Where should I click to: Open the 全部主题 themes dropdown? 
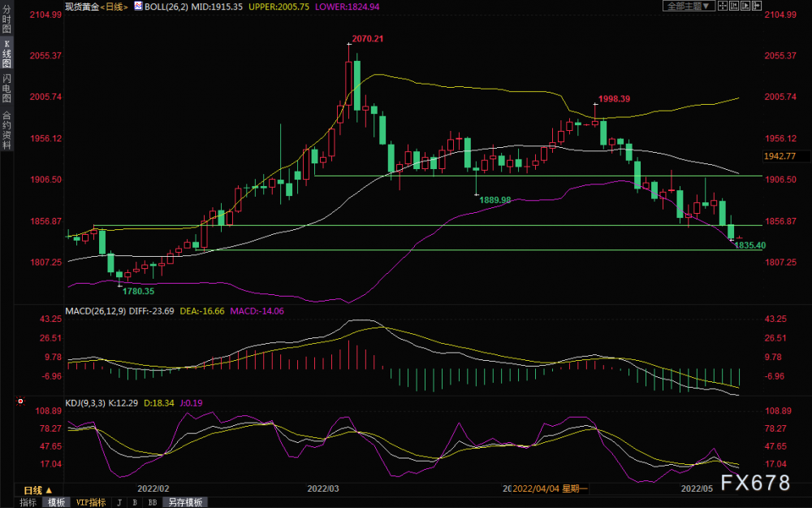click(x=689, y=7)
